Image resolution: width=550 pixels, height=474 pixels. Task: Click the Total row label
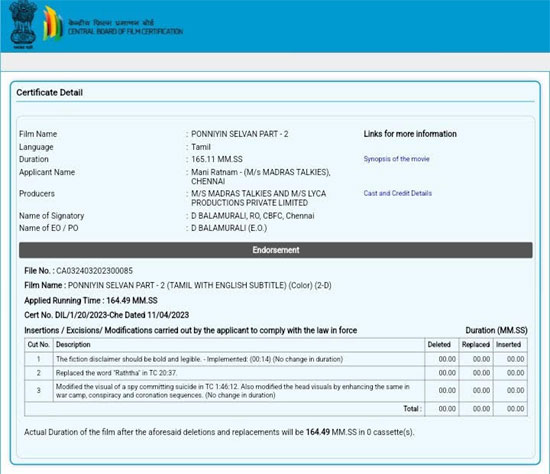point(412,409)
